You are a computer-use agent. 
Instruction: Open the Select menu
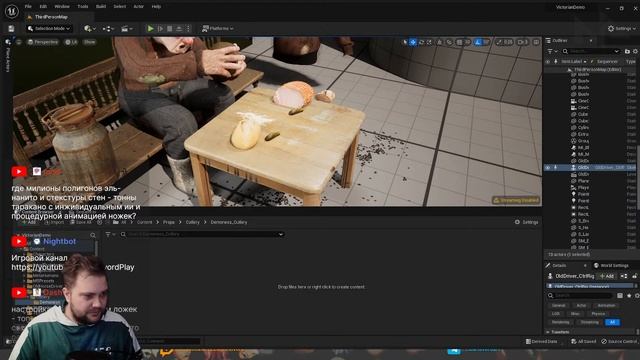click(x=120, y=7)
